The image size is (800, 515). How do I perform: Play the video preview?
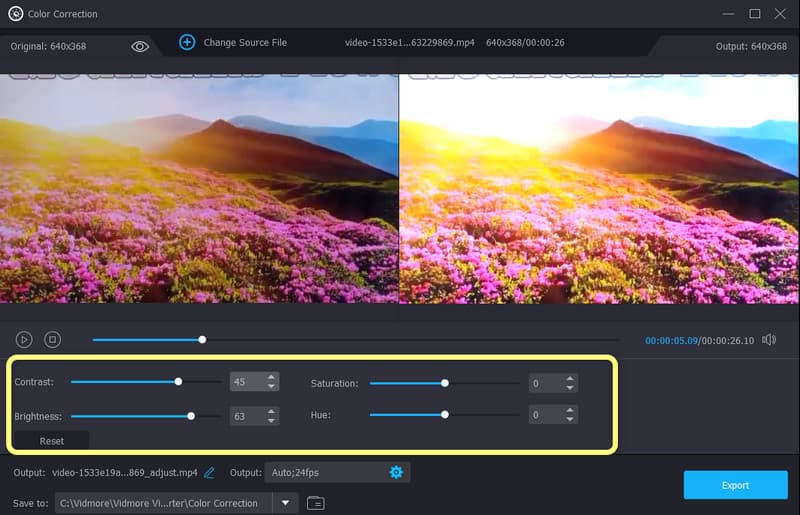point(25,340)
